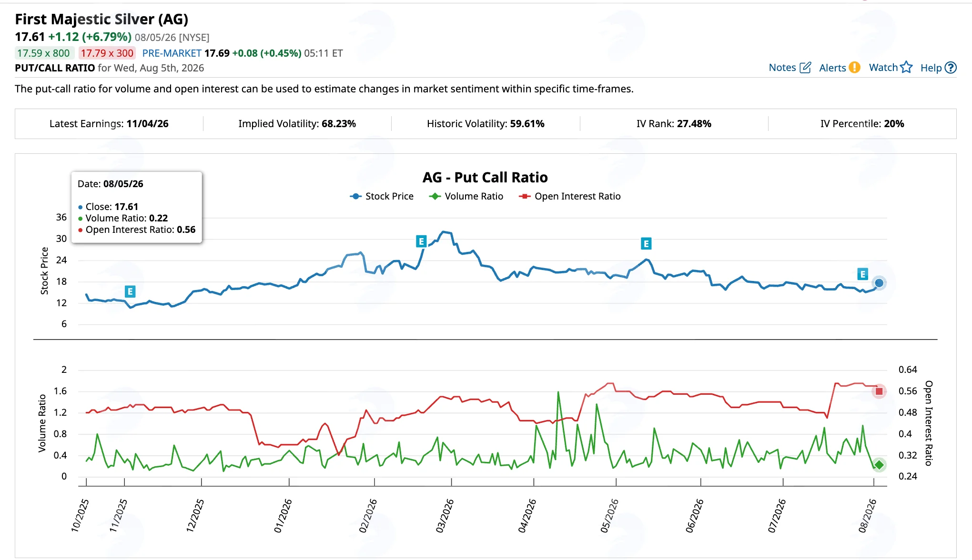The width and height of the screenshot is (972, 560).
Task: Open the Help question mark icon
Action: [x=951, y=68]
